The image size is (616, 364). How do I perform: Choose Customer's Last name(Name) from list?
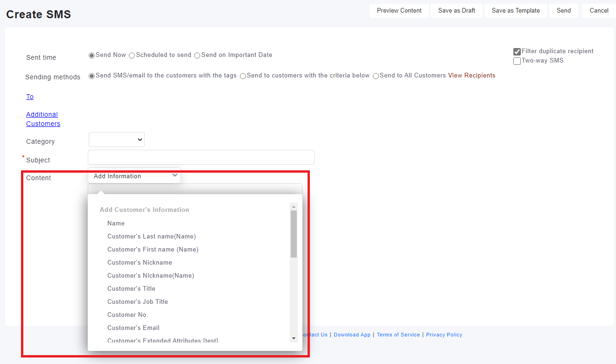click(x=151, y=237)
